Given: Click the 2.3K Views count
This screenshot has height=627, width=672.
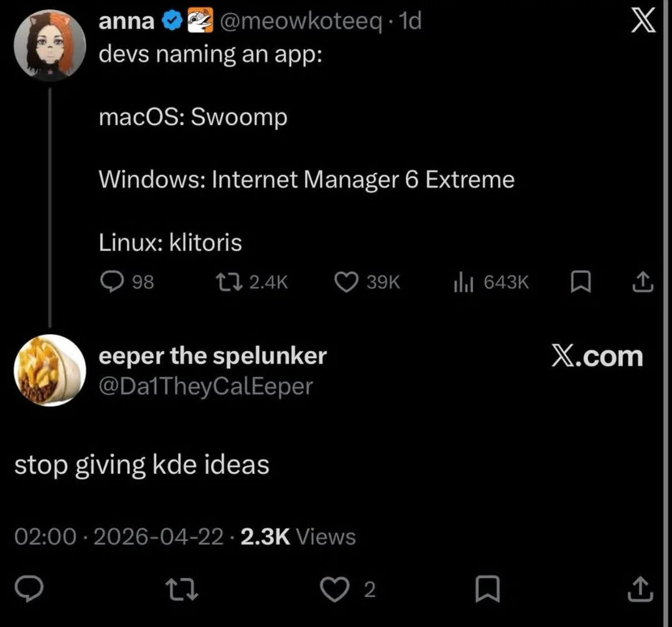Looking at the screenshot, I should (297, 536).
